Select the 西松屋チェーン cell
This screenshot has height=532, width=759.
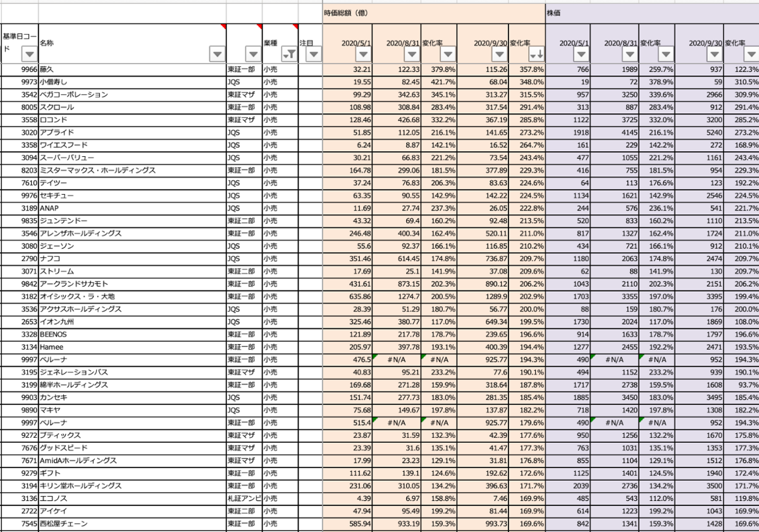click(x=132, y=524)
